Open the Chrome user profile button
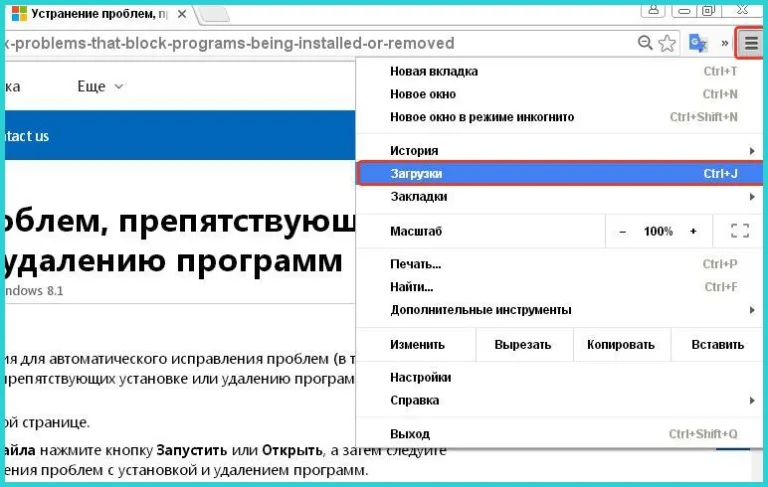Viewport: 768px width, 487px height. click(653, 10)
